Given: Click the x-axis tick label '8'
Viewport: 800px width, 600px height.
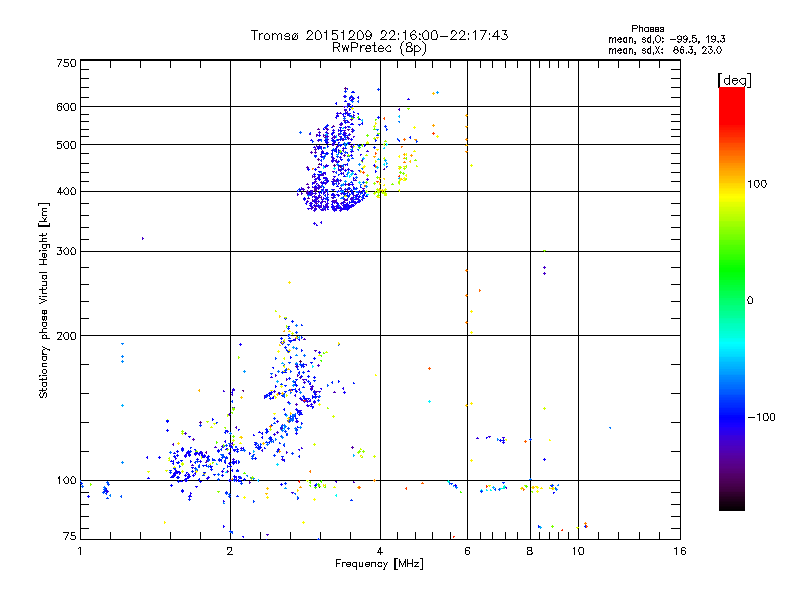Looking at the screenshot, I should tap(530, 551).
